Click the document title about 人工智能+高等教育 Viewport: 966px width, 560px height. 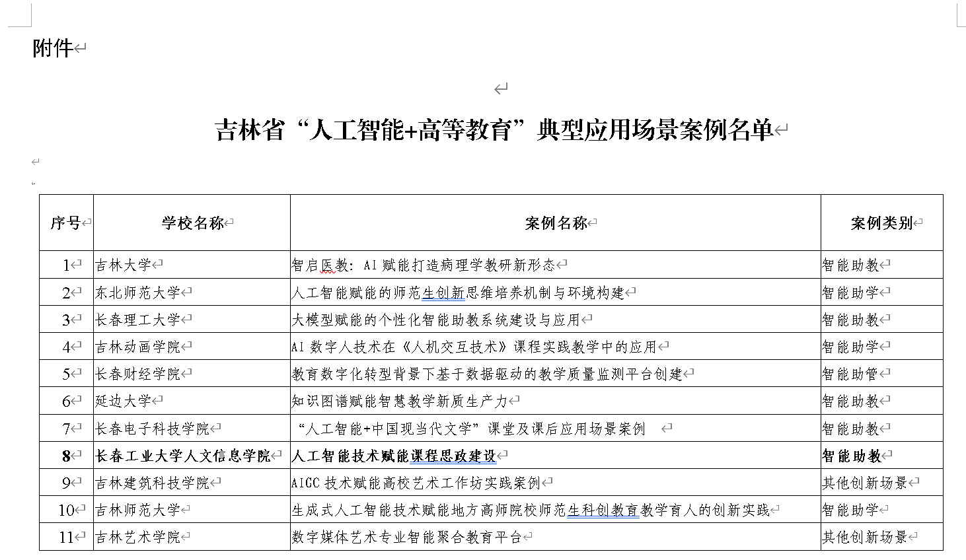(x=494, y=130)
